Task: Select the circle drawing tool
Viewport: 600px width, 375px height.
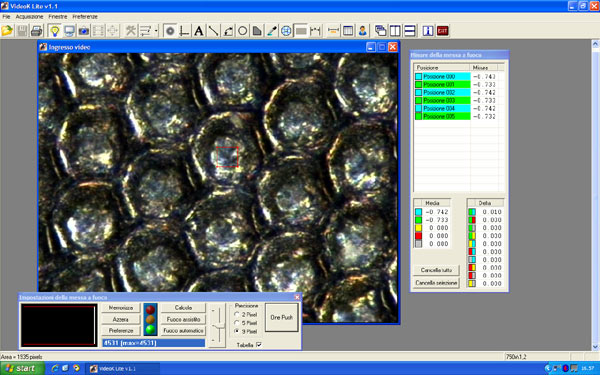Action: pyautogui.click(x=242, y=31)
